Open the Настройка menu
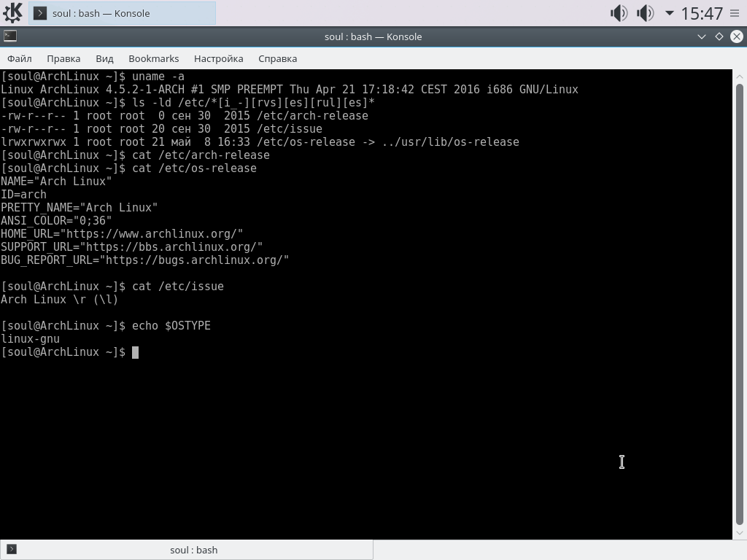 tap(218, 58)
